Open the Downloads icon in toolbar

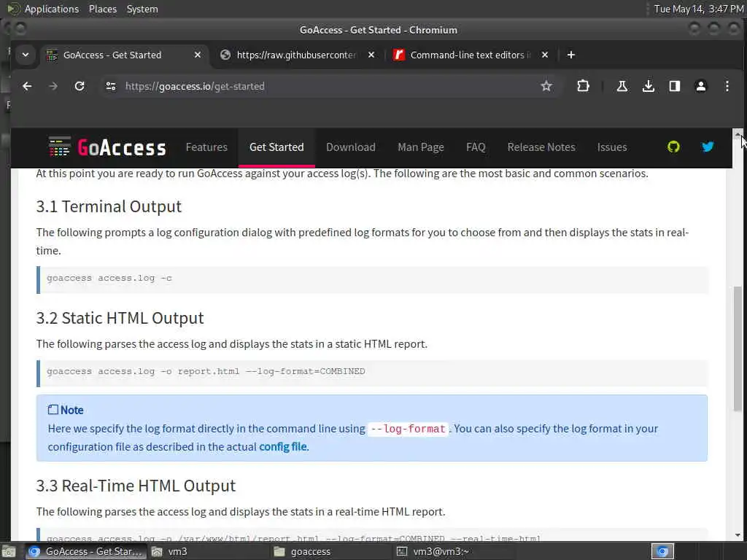tap(648, 86)
